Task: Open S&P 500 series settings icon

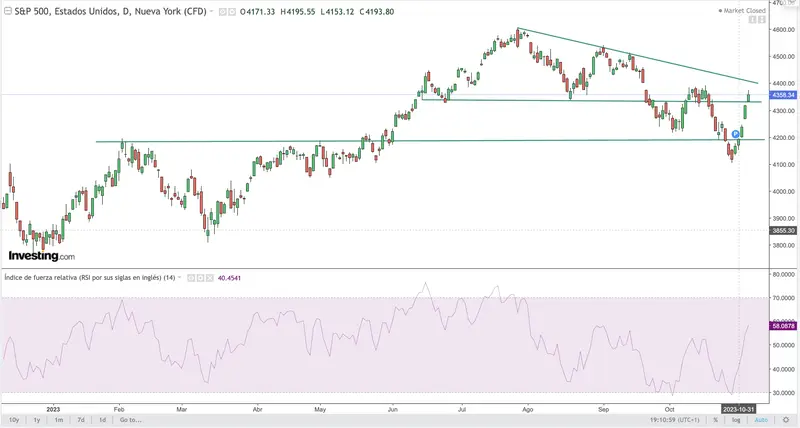Action: click(x=232, y=12)
